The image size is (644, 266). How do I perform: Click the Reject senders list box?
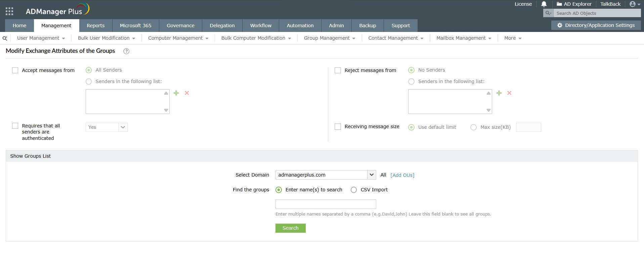[450, 102]
